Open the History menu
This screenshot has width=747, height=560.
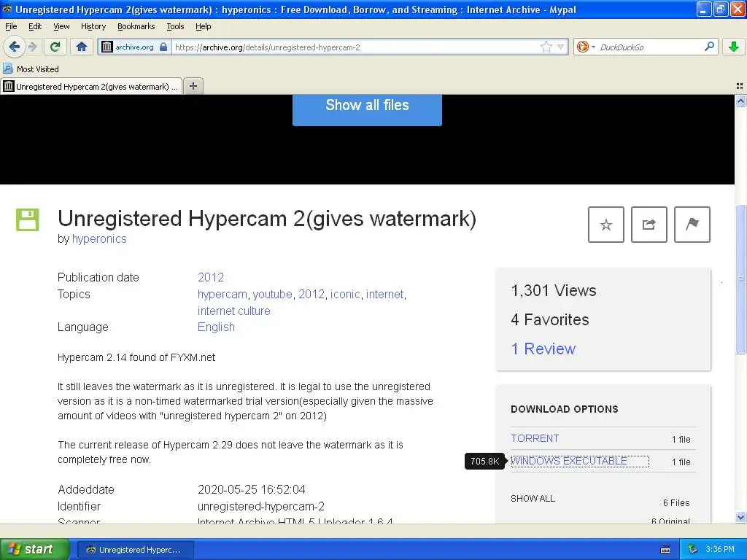[93, 26]
